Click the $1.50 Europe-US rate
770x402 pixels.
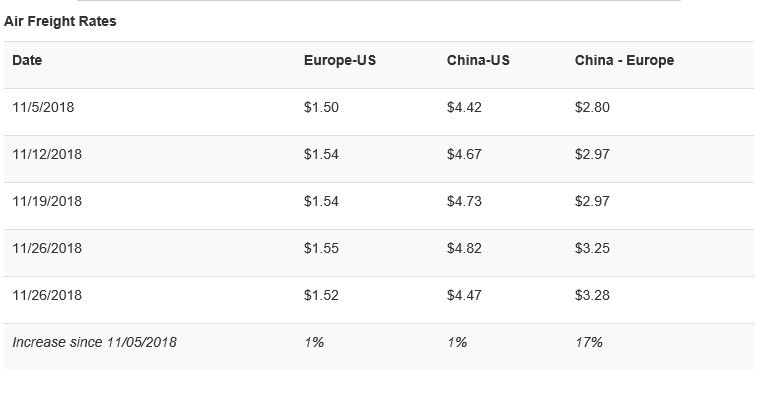coord(321,107)
